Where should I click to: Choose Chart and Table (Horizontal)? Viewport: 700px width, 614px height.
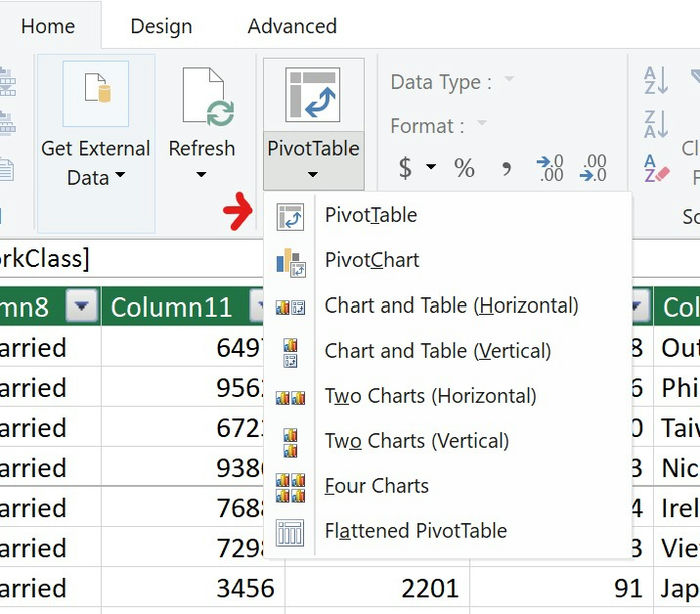448,306
